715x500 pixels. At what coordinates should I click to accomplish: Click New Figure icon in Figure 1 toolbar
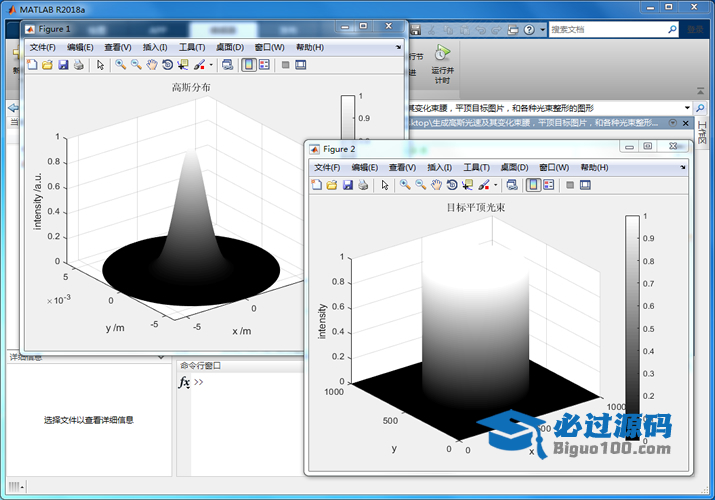(x=32, y=65)
